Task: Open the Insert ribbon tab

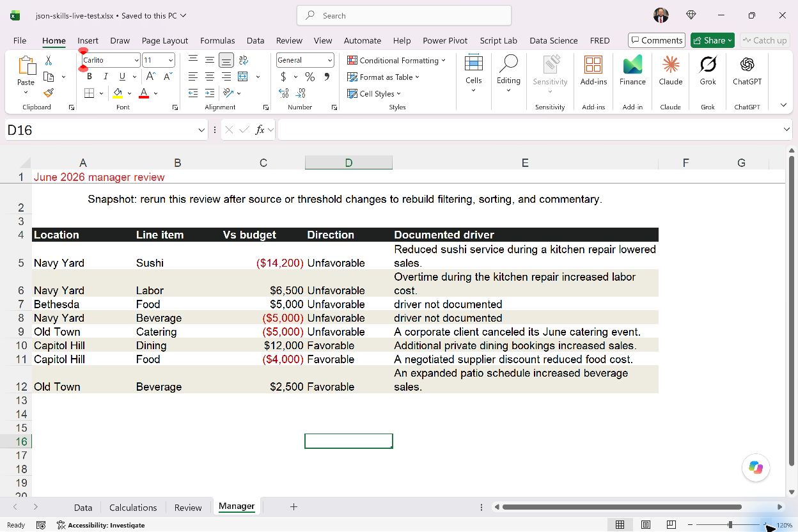Action: 88,40
